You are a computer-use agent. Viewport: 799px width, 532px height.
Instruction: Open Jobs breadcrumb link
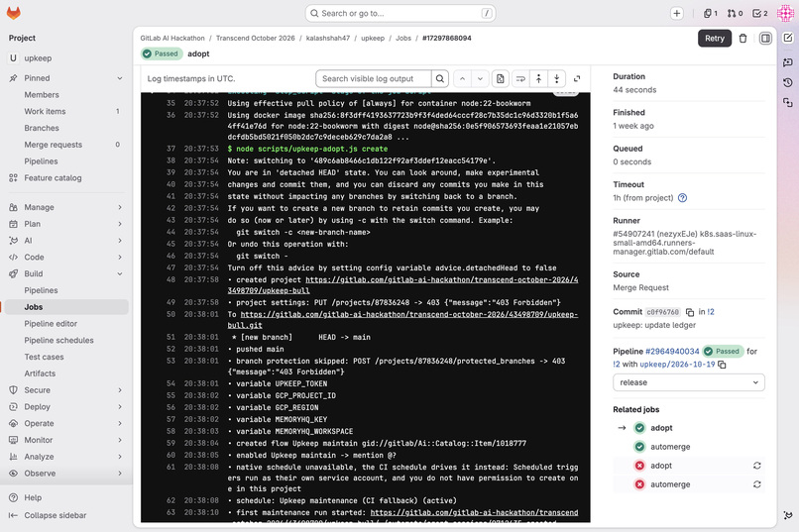click(x=403, y=39)
